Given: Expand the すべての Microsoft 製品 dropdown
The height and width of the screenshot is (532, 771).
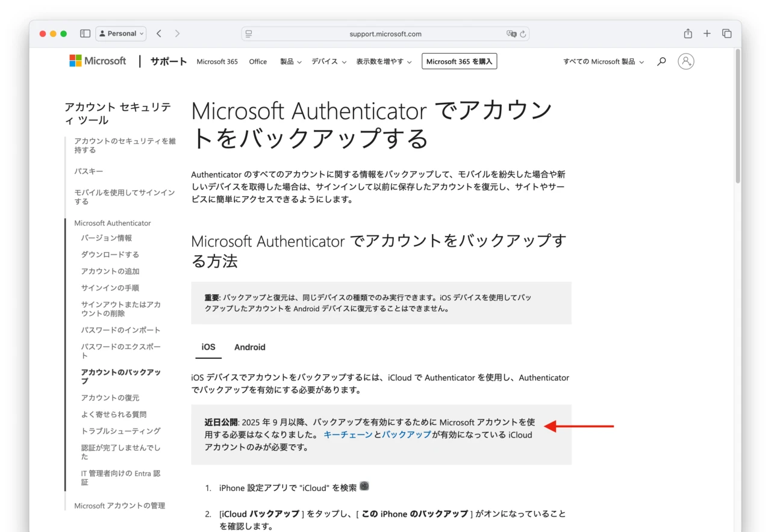Looking at the screenshot, I should click(x=602, y=61).
